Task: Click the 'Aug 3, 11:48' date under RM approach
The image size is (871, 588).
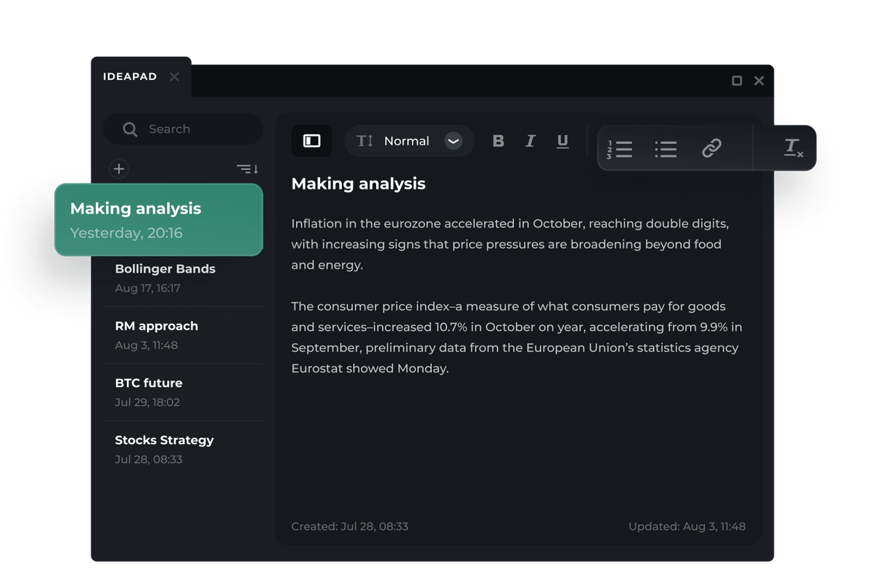Action: pos(146,346)
